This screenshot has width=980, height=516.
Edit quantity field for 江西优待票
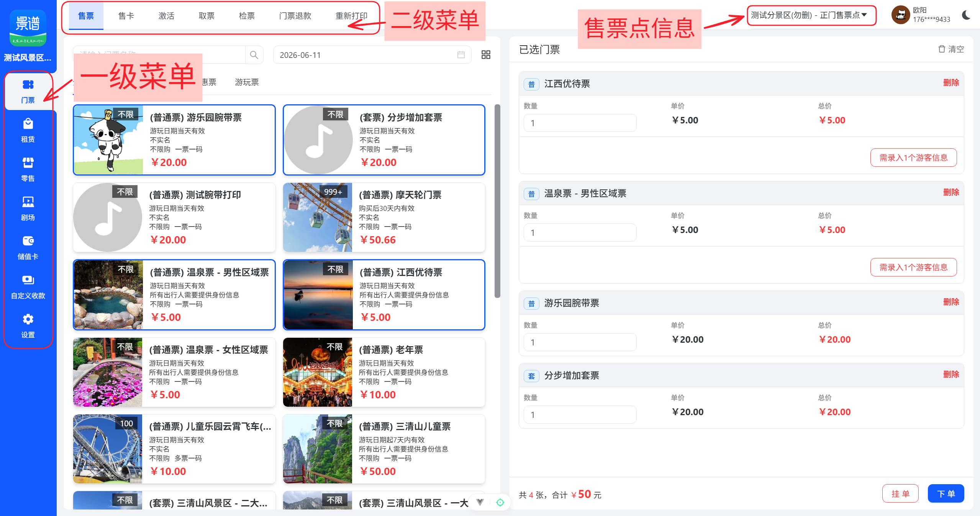[x=580, y=123]
